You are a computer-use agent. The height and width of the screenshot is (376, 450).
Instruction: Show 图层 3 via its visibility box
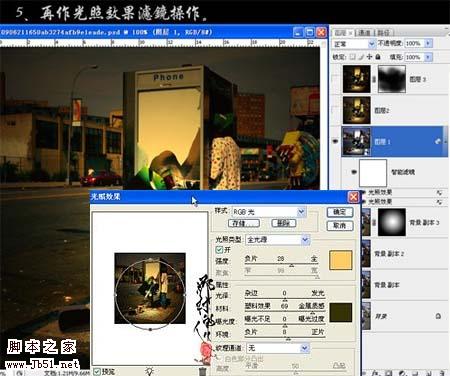(336, 79)
